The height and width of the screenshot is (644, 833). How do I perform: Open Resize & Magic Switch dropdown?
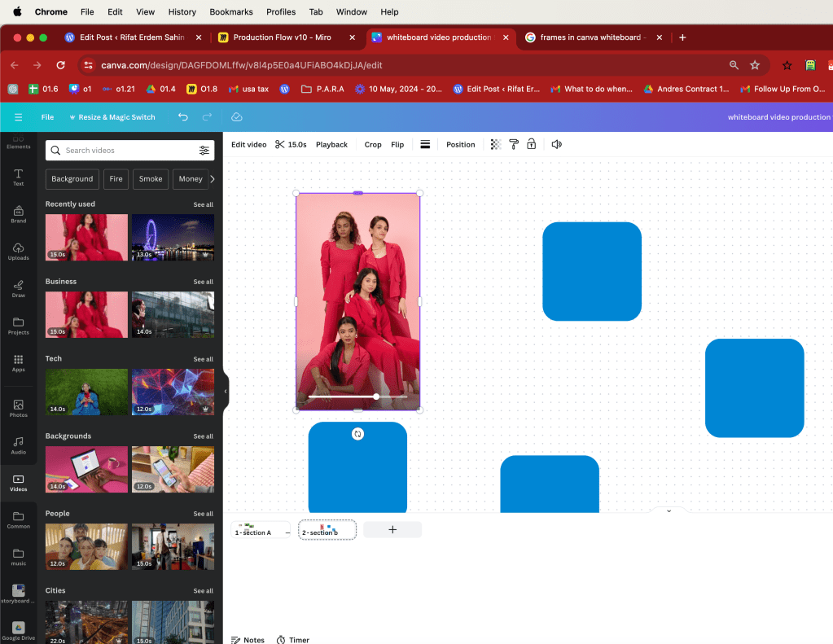(x=112, y=117)
